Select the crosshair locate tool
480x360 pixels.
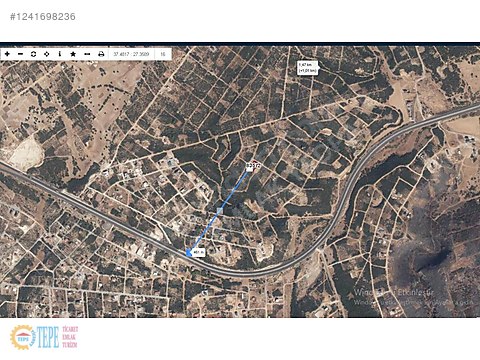(x=47, y=54)
